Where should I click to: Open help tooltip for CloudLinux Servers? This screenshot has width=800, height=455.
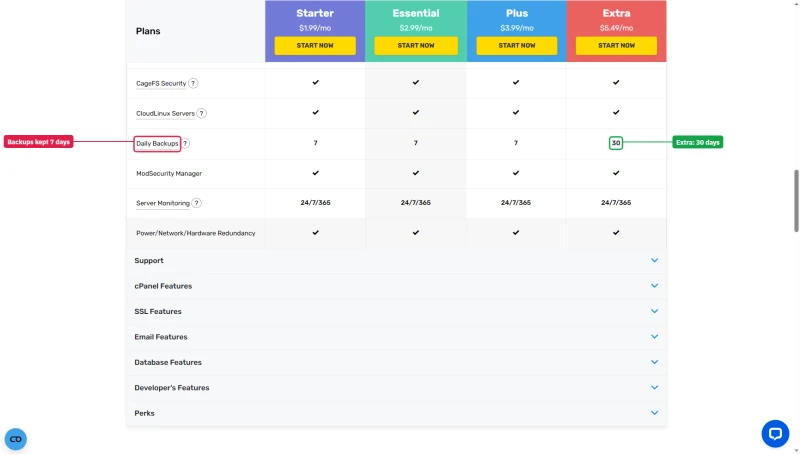(x=202, y=113)
